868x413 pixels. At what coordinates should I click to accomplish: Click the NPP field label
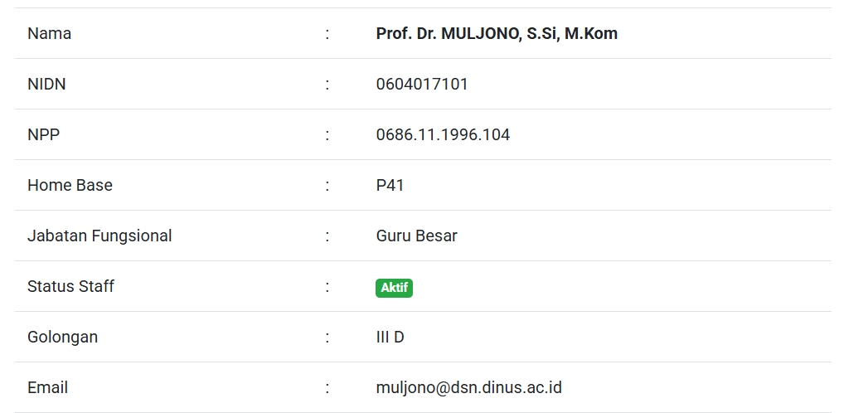point(43,135)
